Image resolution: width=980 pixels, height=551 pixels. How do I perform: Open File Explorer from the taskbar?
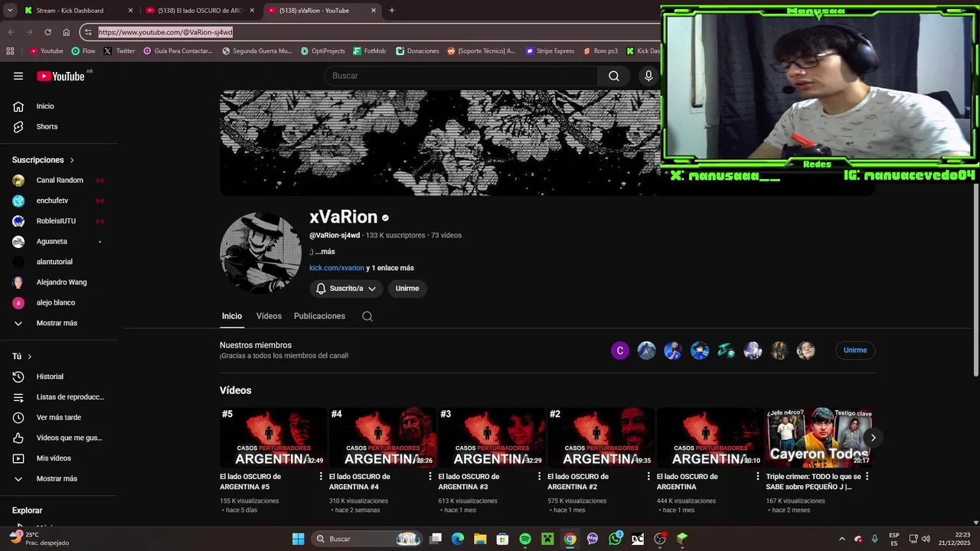tap(480, 539)
